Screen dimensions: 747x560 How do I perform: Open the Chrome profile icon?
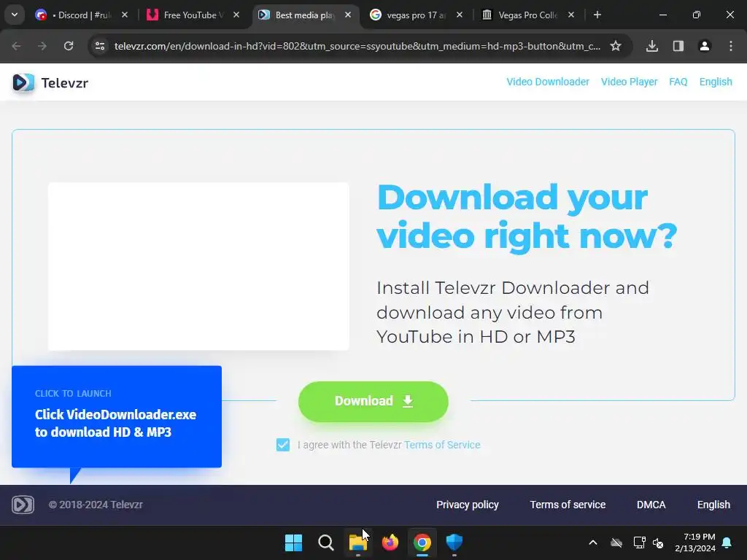(x=705, y=46)
